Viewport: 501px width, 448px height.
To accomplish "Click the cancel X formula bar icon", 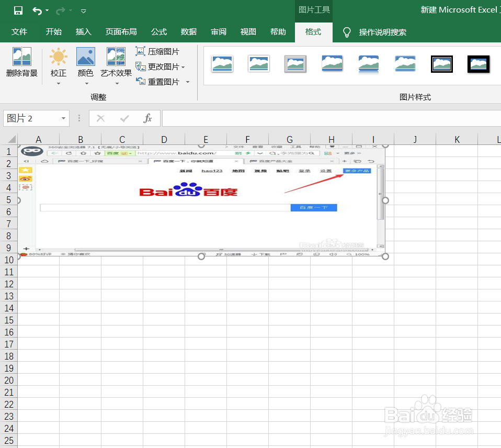I will pyautogui.click(x=100, y=119).
